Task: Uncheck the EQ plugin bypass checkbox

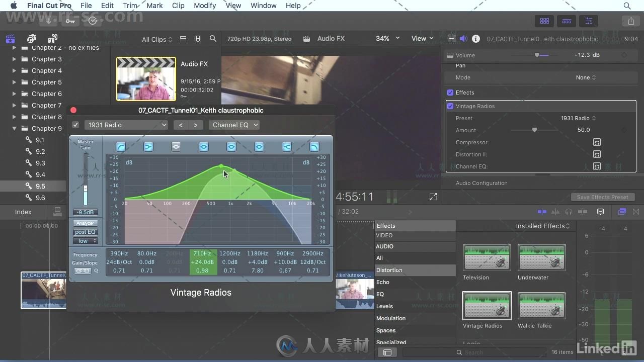Action: [75, 125]
